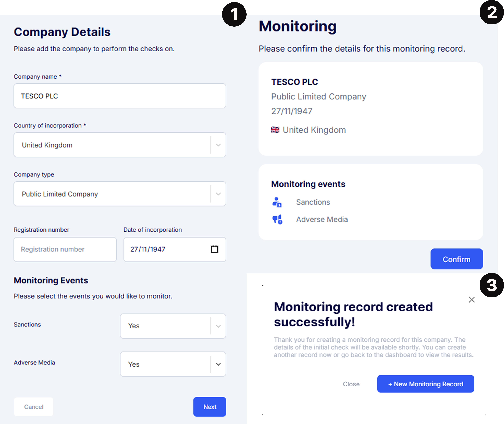Viewport: 504px width, 424px height.
Task: Click the Cancel button
Action: 34,407
